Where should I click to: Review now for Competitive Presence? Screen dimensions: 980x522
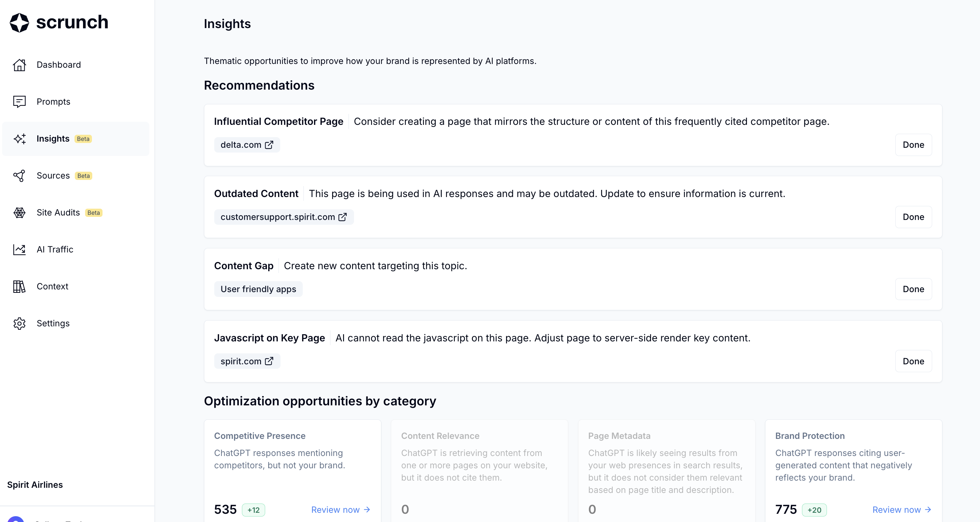[340, 510]
